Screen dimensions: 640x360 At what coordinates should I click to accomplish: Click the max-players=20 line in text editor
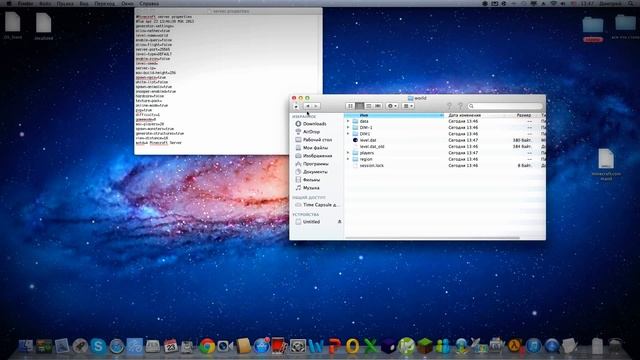pyautogui.click(x=150, y=124)
